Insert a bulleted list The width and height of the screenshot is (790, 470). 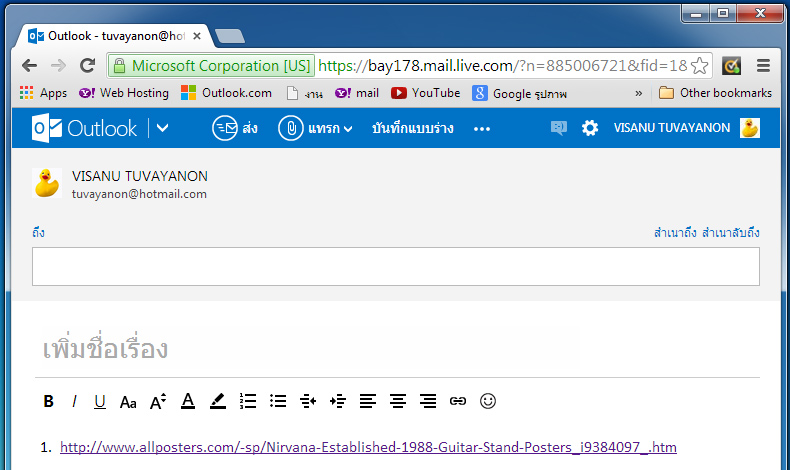tap(278, 401)
